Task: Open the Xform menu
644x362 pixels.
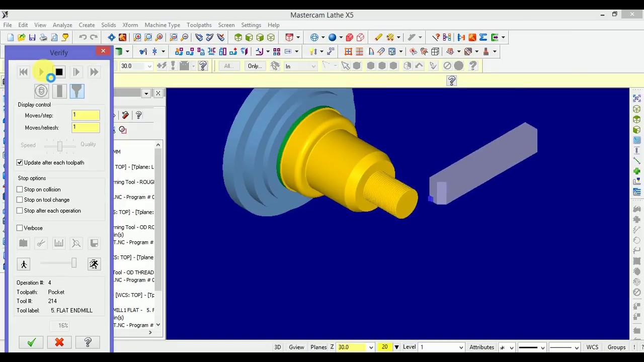Action: (x=130, y=25)
